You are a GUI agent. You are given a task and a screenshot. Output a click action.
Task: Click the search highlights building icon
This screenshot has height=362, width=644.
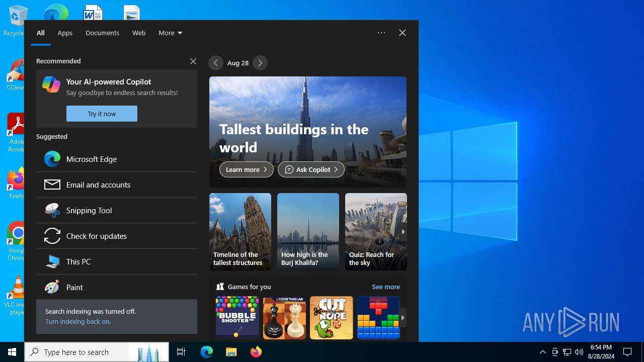pyautogui.click(x=148, y=352)
